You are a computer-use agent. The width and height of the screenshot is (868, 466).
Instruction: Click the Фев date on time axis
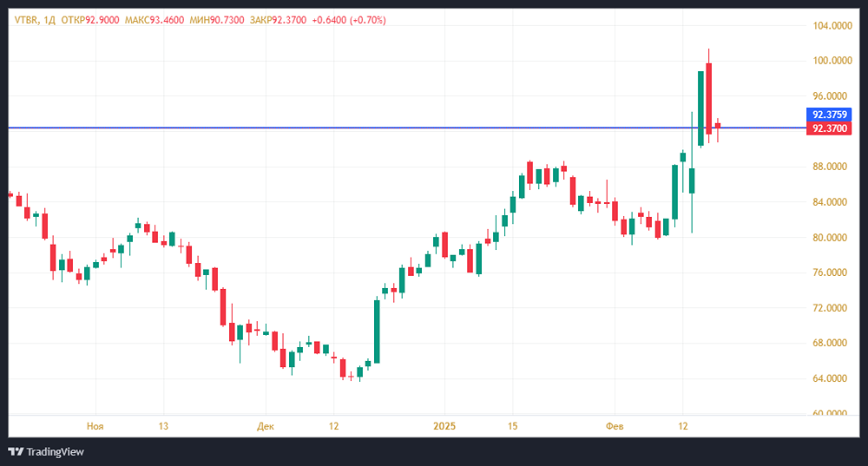pos(615,426)
